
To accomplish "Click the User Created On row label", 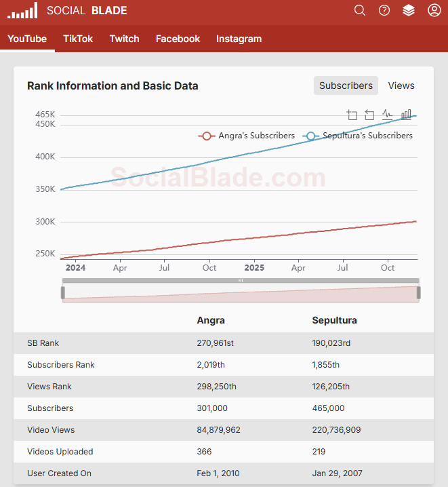I will point(59,473).
